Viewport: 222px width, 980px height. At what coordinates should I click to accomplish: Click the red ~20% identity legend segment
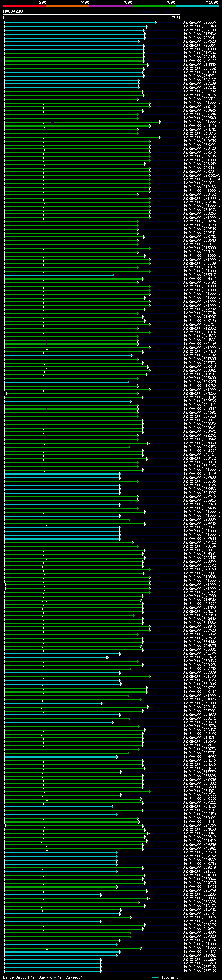tap(25, 7)
